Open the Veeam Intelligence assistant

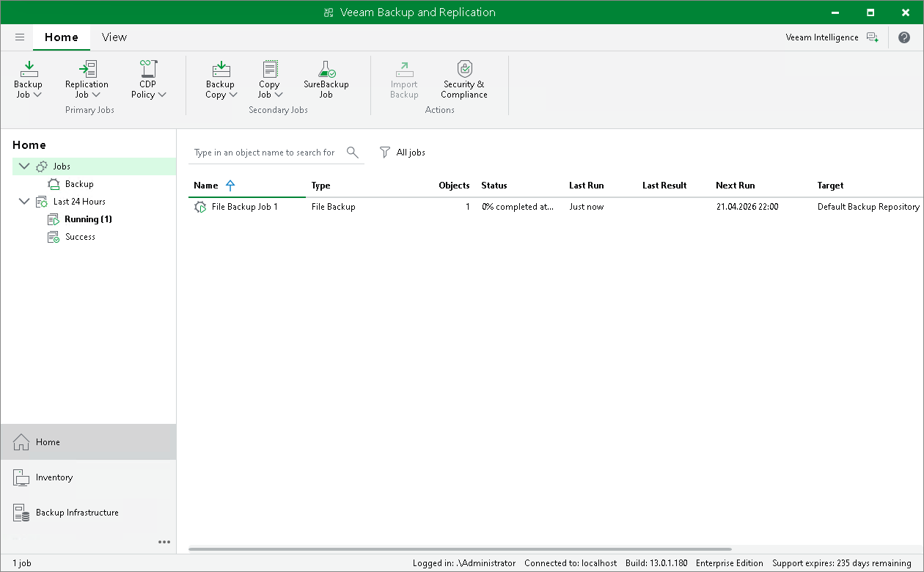click(x=872, y=37)
